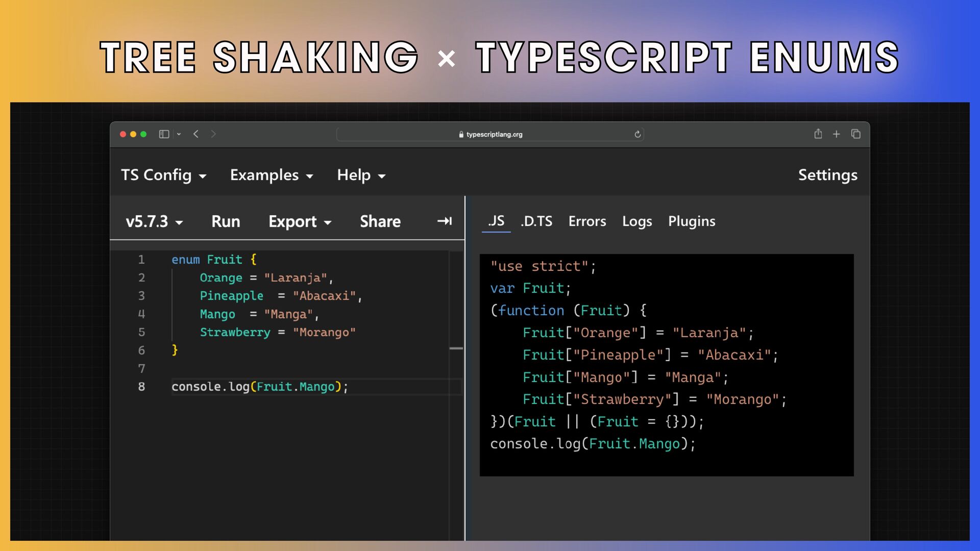The width and height of the screenshot is (980, 551).
Task: Open the Examples dropdown menu
Action: tap(272, 175)
